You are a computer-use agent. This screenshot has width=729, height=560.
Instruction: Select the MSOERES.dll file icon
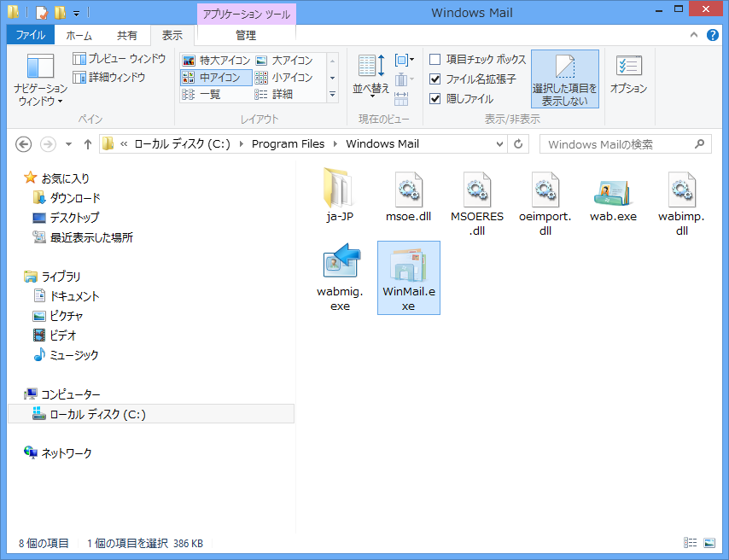477,189
